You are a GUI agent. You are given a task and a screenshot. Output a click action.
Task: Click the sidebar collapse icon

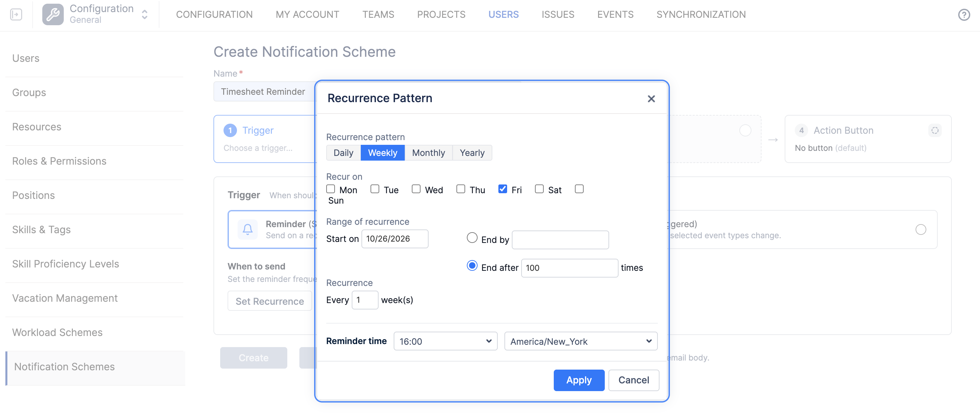tap(16, 14)
